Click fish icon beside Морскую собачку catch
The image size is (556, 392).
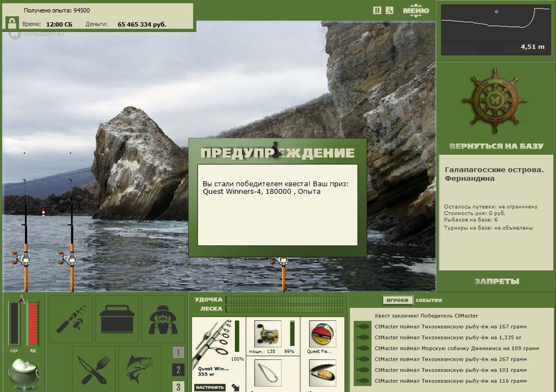click(362, 348)
